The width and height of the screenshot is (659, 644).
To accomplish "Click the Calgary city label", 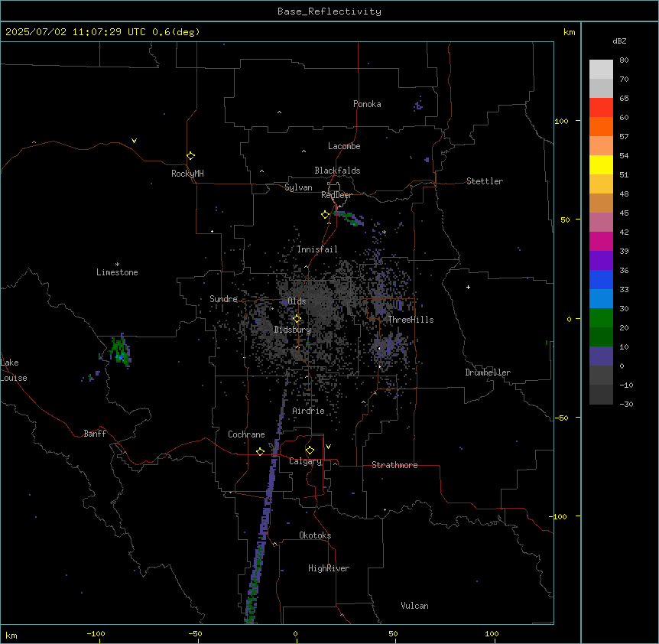I will click(x=306, y=461).
